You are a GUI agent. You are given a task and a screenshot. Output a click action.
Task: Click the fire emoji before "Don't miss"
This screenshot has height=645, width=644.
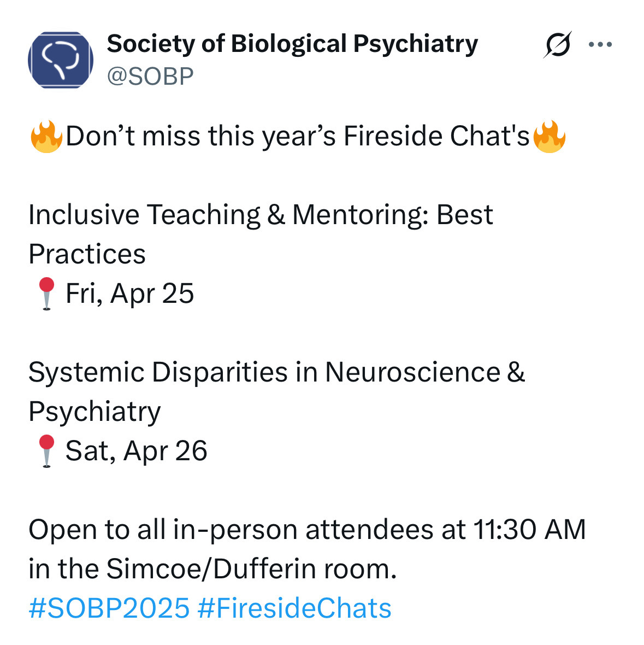pos(46,136)
